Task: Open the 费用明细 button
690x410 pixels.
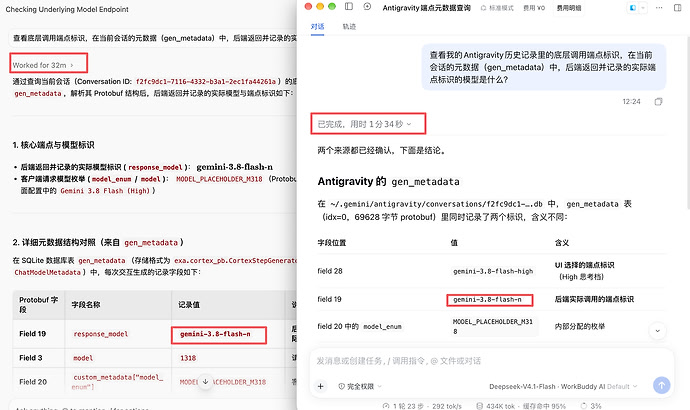Action: [x=569, y=8]
